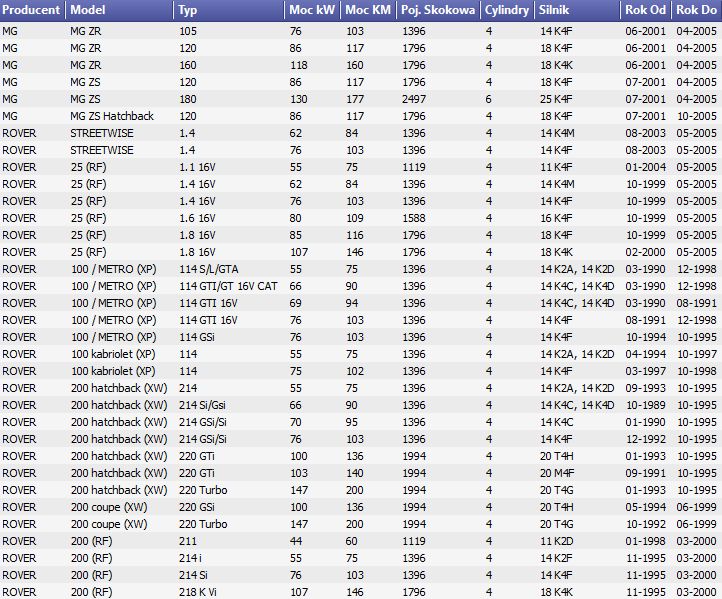Screen dimensions: 722x599
Task: Click engine cell 16 K4F
Action: (x=556, y=218)
